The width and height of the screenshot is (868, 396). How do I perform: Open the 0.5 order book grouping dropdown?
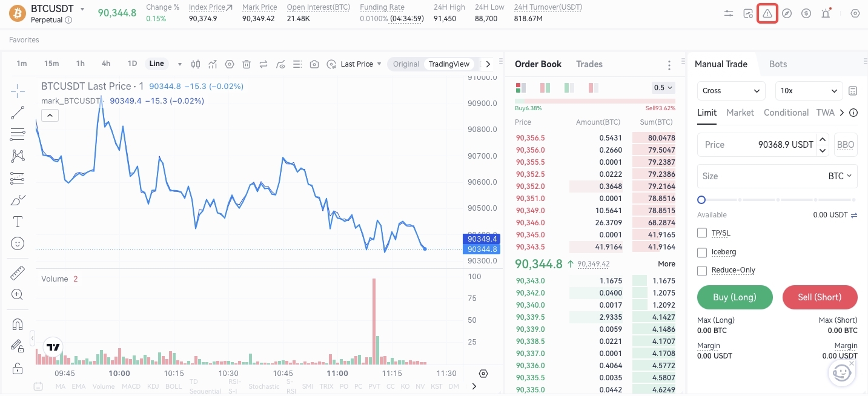point(663,88)
